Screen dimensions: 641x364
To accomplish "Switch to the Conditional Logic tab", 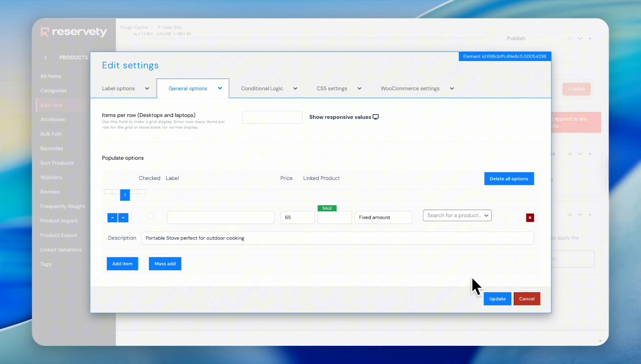I will click(269, 88).
